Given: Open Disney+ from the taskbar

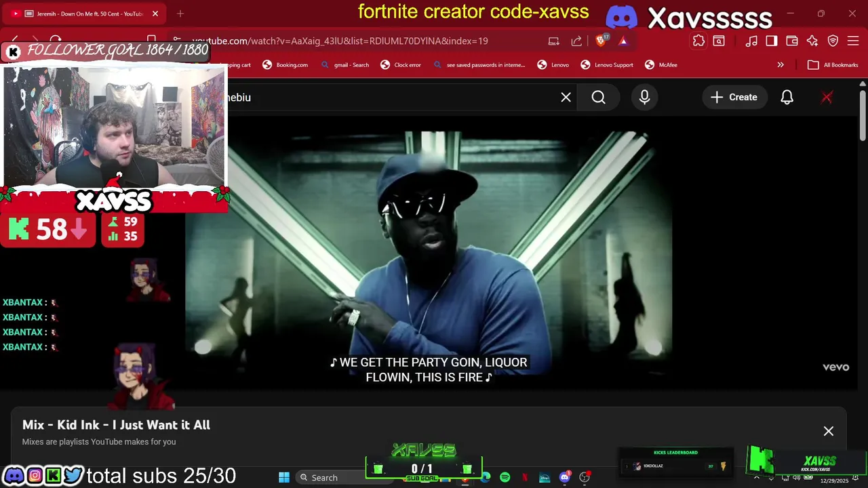Looking at the screenshot, I should (x=545, y=477).
